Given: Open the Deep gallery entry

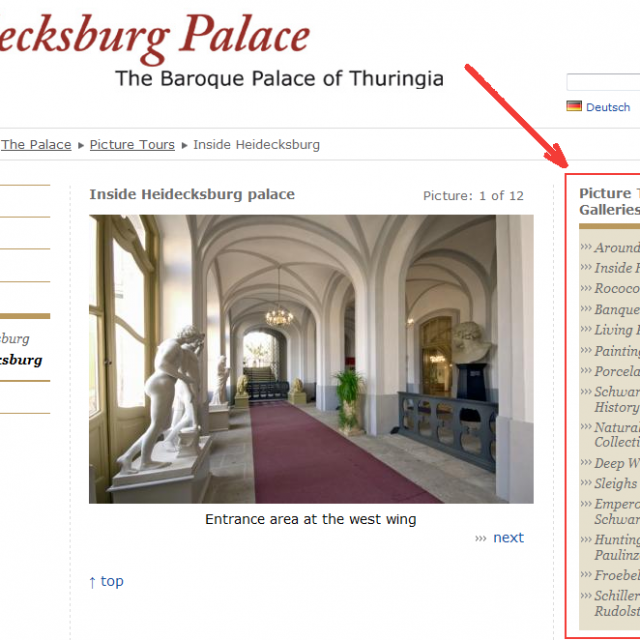Looking at the screenshot, I should click(616, 463).
